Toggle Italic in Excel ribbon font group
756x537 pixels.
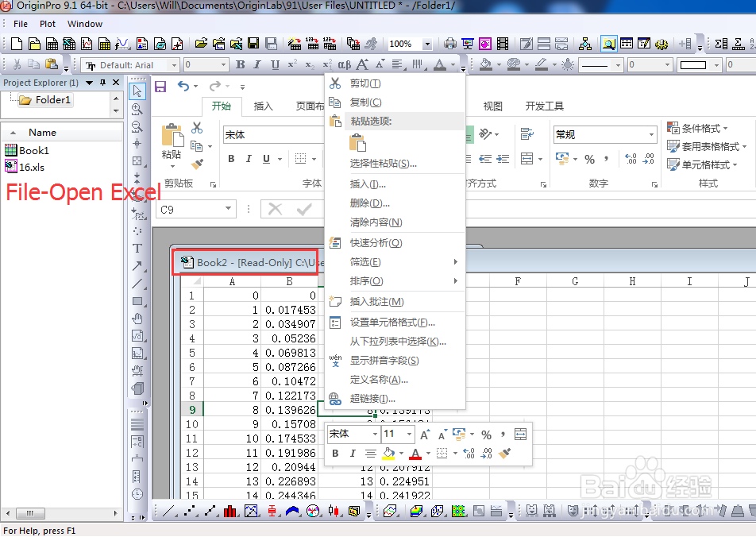click(249, 159)
